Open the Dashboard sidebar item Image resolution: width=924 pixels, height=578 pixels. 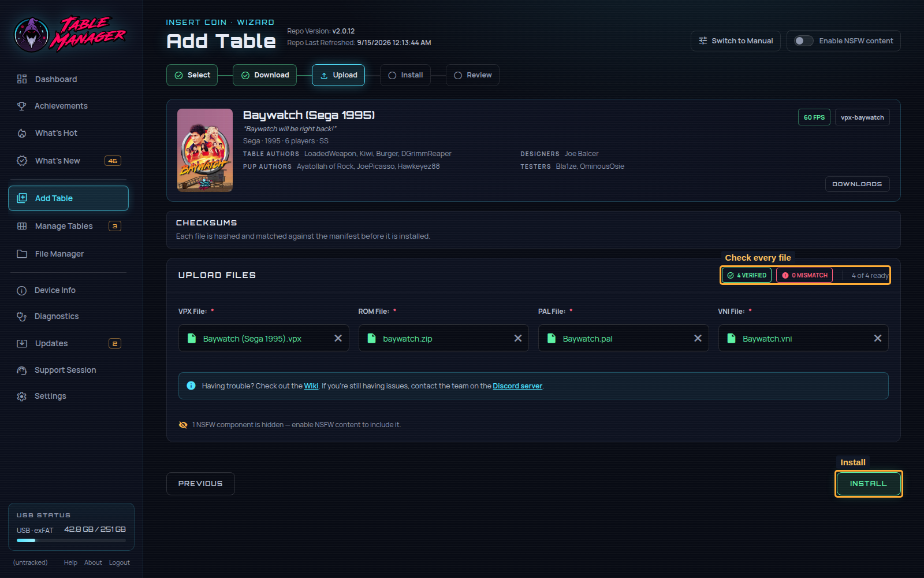[x=68, y=79]
